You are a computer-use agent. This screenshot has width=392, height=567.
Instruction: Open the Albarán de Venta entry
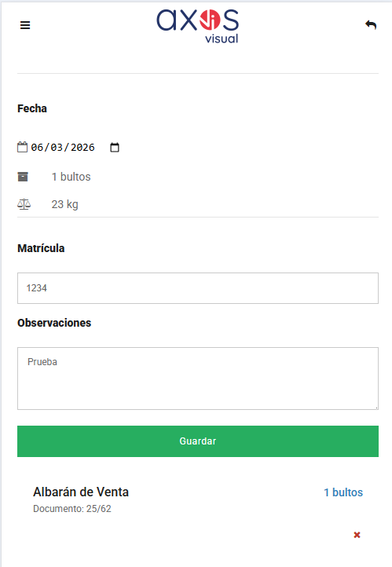pos(81,492)
